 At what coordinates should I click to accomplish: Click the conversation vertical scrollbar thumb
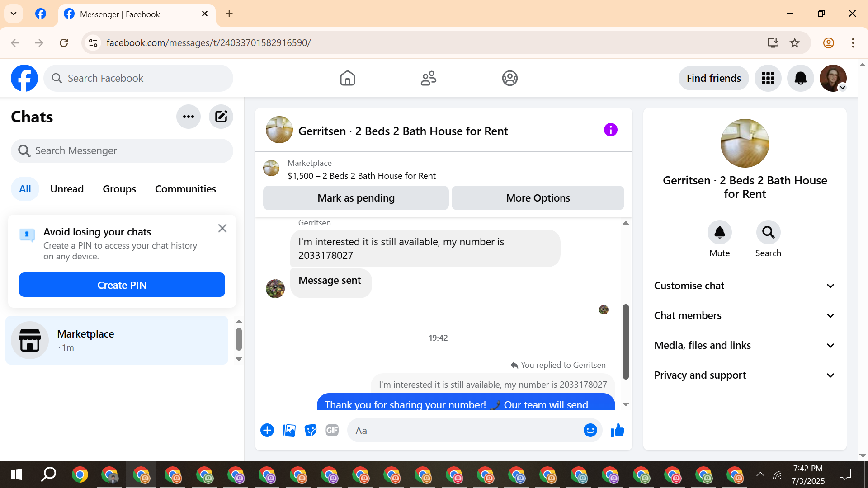(x=626, y=341)
